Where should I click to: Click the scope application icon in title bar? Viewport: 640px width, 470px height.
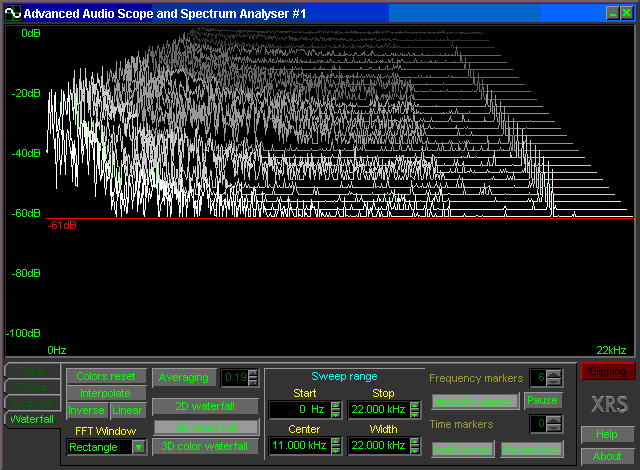[11, 13]
